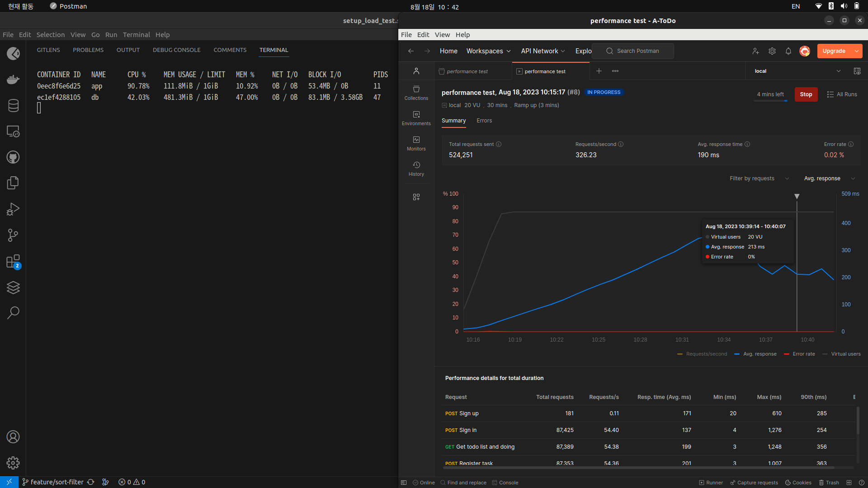The width and height of the screenshot is (868, 488).
Task: Click the Upgrade button
Action: pos(834,51)
